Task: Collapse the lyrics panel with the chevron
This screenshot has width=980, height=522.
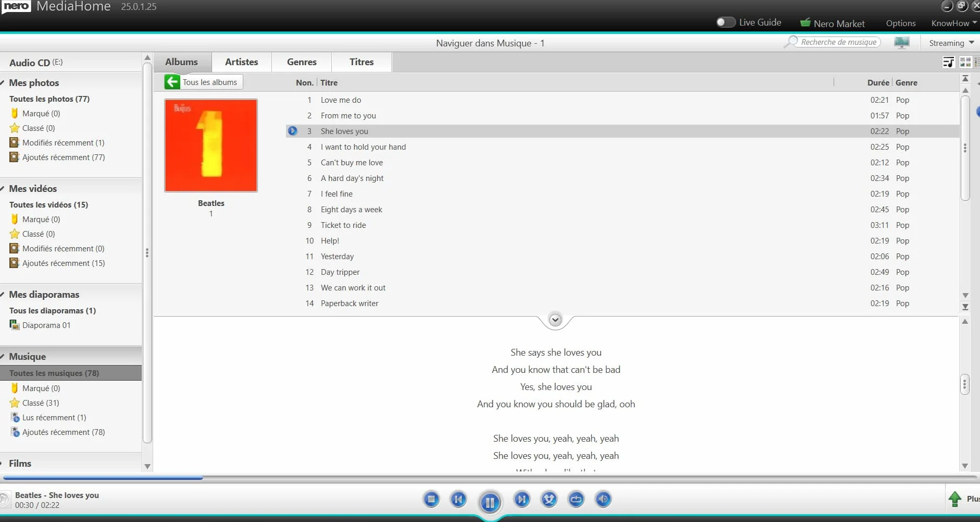Action: pyautogui.click(x=555, y=320)
